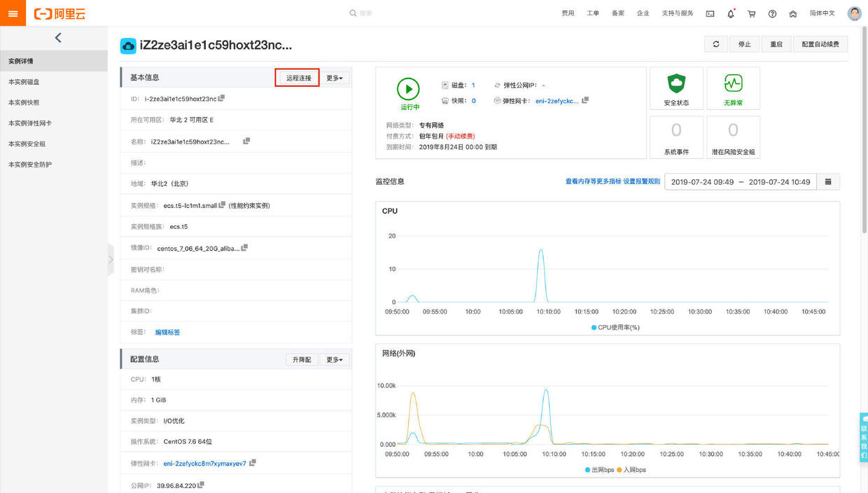This screenshot has width=868, height=493.
Task: Expand 更多 dropdown in 基本信息
Action: (x=335, y=78)
